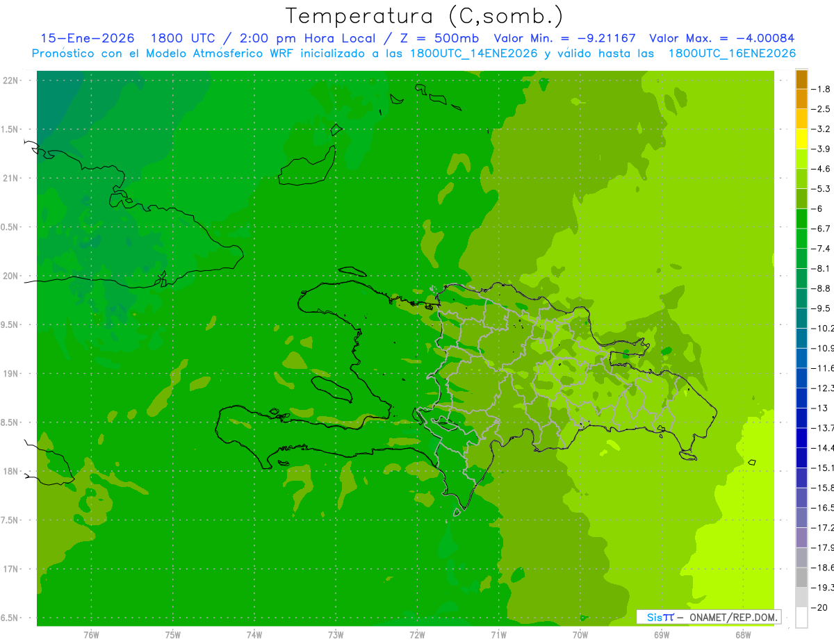Click the legend swatch between -5.3 and -6

[801, 199]
